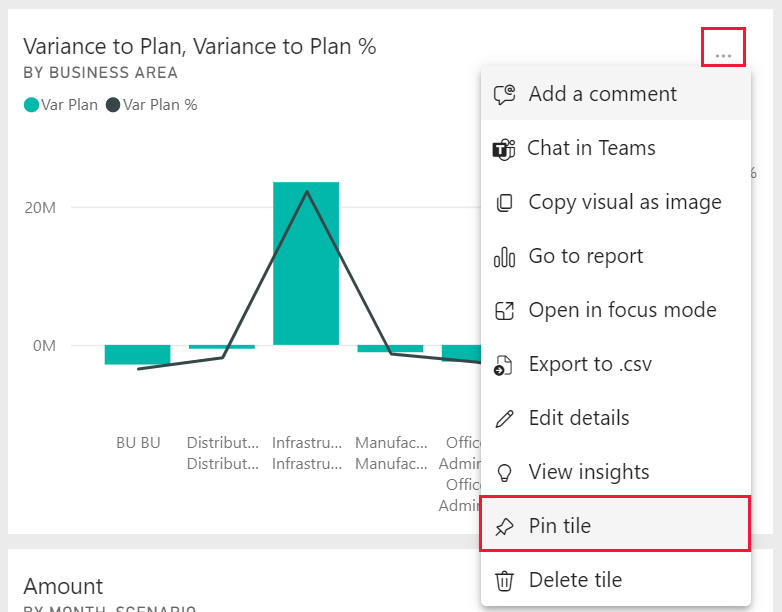The height and width of the screenshot is (612, 782).
Task: Choose Open in focus mode
Action: tap(616, 310)
